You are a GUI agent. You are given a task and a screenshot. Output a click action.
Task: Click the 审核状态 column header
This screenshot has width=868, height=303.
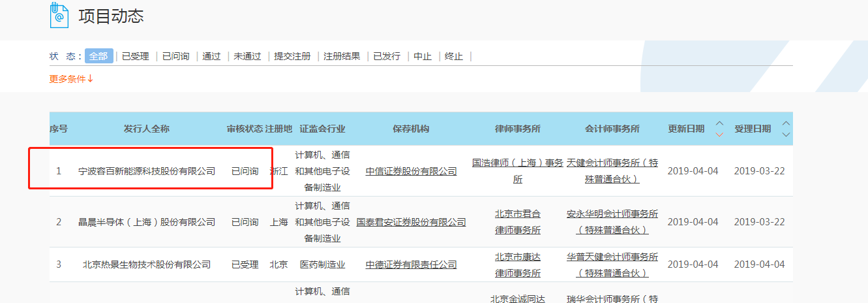[x=245, y=129]
